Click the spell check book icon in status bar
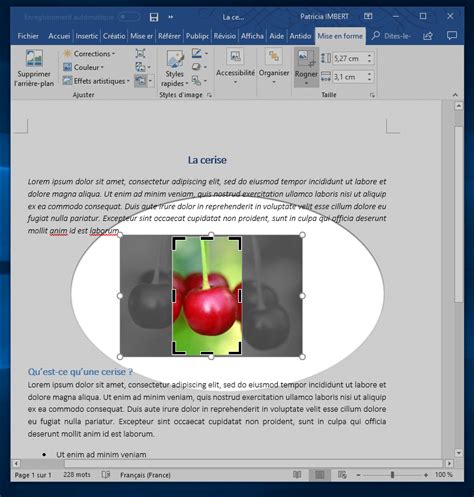This screenshot has width=474, height=497. (106, 474)
